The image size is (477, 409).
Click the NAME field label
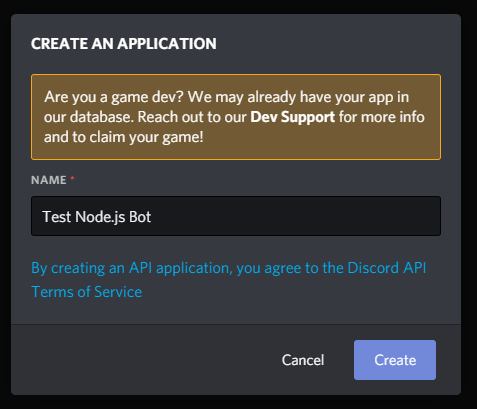pyautogui.click(x=49, y=180)
